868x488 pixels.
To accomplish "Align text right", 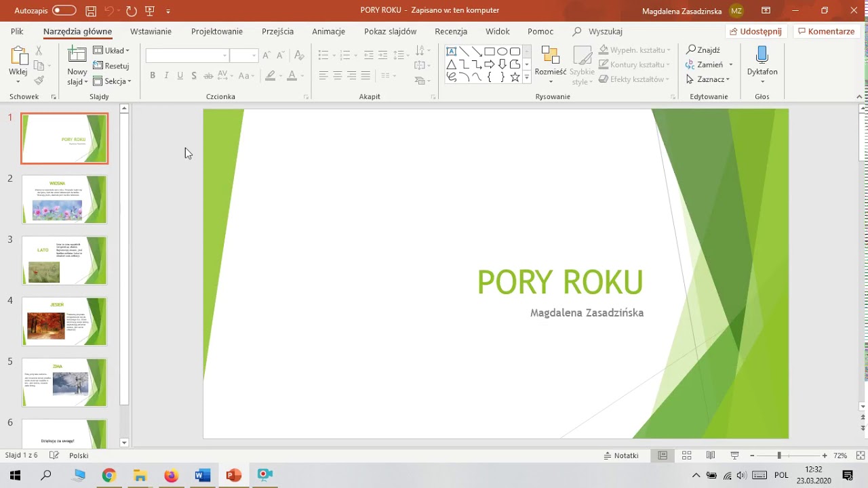I will [x=352, y=75].
